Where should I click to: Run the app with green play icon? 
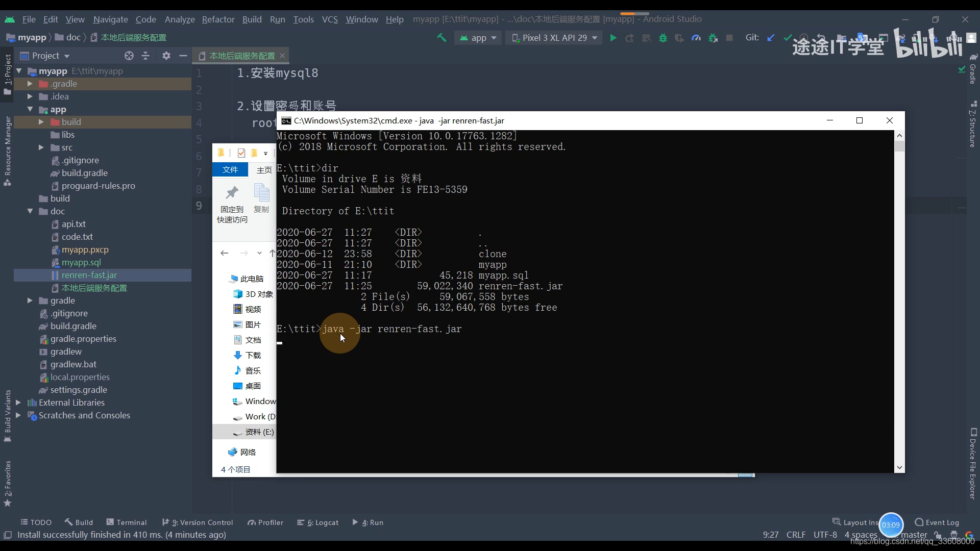[x=613, y=38]
